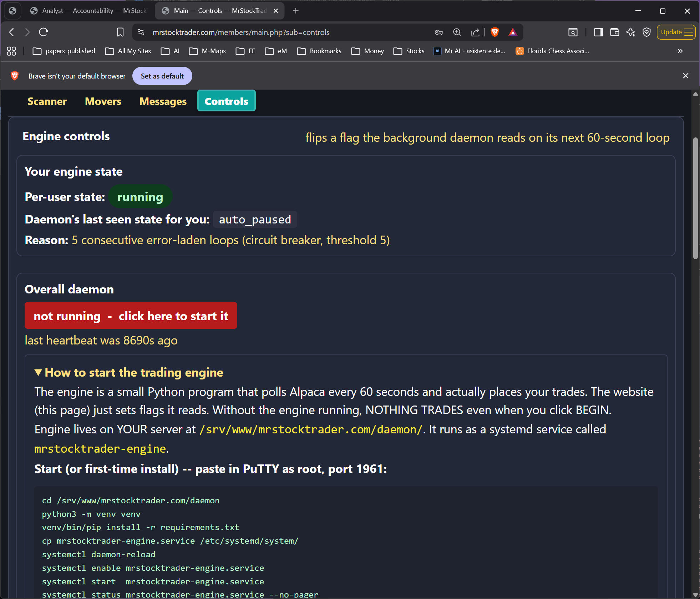Open Brave Shields lion icon
The width and height of the screenshot is (700, 599).
click(495, 32)
